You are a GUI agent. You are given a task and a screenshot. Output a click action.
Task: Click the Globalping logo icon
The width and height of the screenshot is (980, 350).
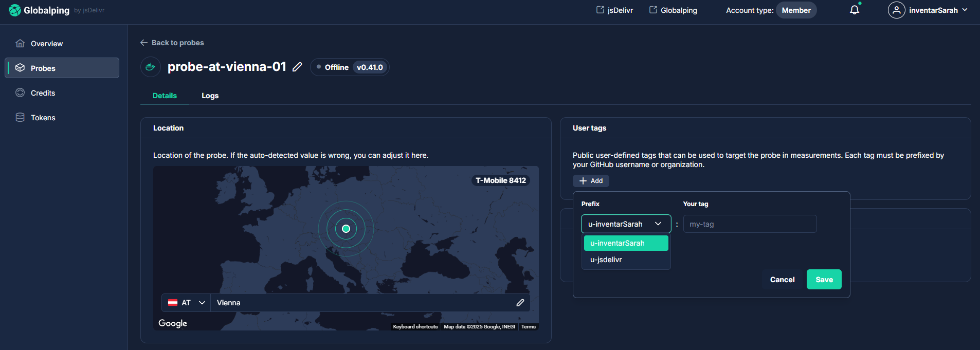point(15,10)
